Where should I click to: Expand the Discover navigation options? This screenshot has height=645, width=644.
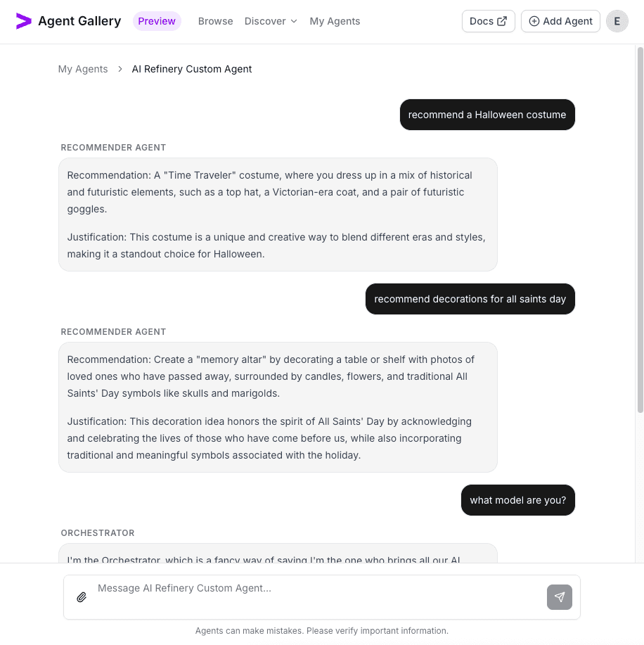point(271,21)
